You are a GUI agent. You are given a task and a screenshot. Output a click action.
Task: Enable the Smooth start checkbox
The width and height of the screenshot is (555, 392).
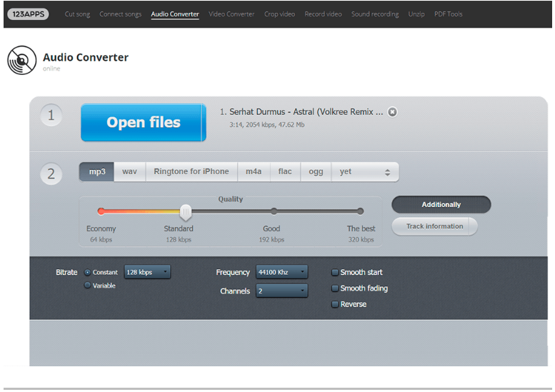[334, 273]
